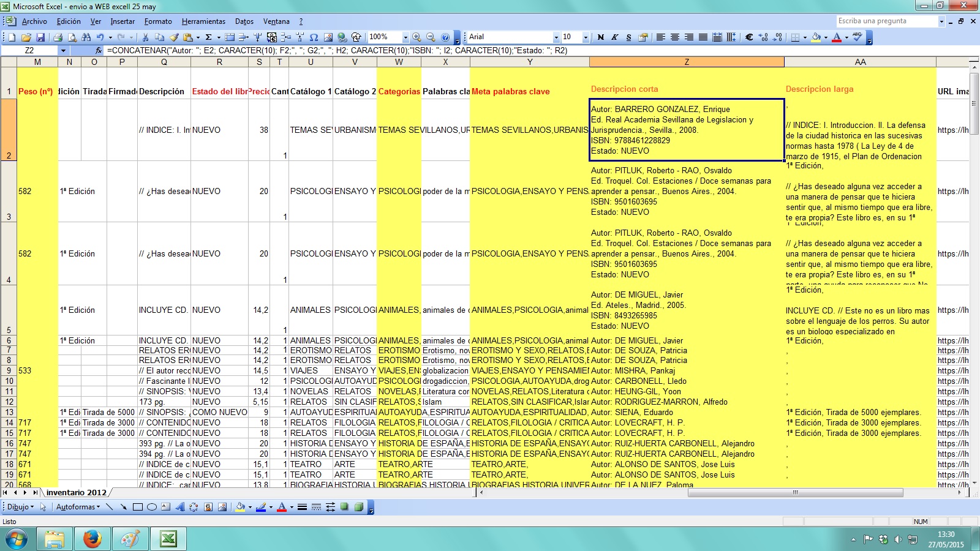Open the Herramientas menu
The image size is (980, 551).
(x=203, y=21)
